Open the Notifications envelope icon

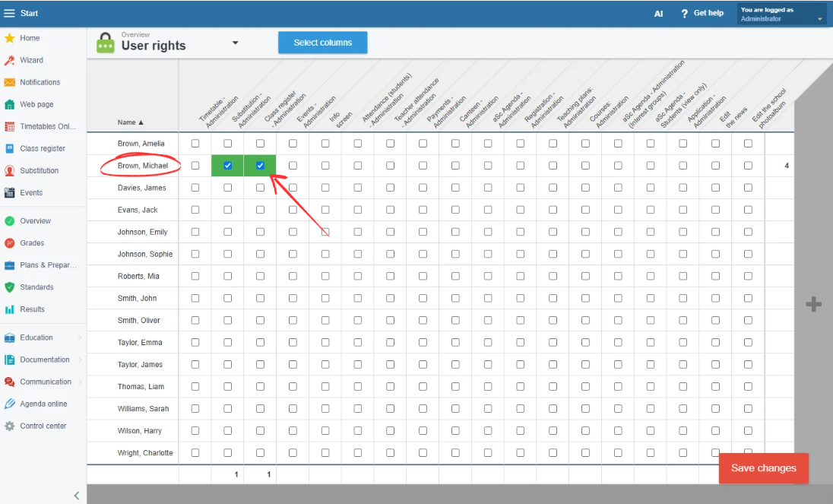(10, 82)
